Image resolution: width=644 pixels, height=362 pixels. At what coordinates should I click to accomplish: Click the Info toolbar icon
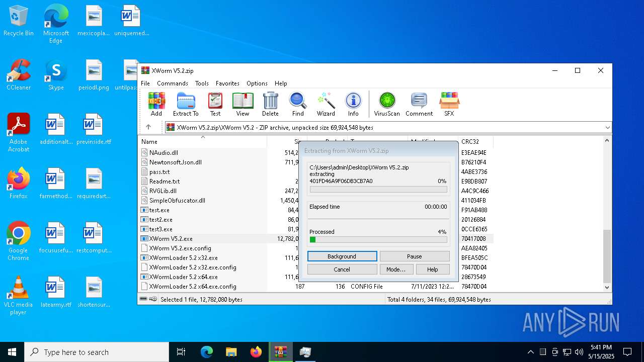[353, 105]
